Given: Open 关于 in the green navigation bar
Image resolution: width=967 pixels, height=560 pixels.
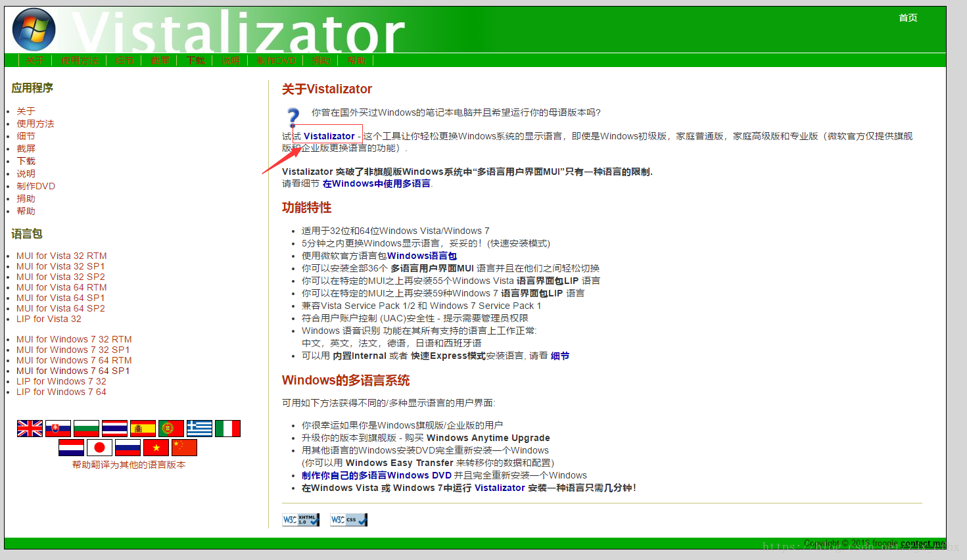Looking at the screenshot, I should pos(35,60).
